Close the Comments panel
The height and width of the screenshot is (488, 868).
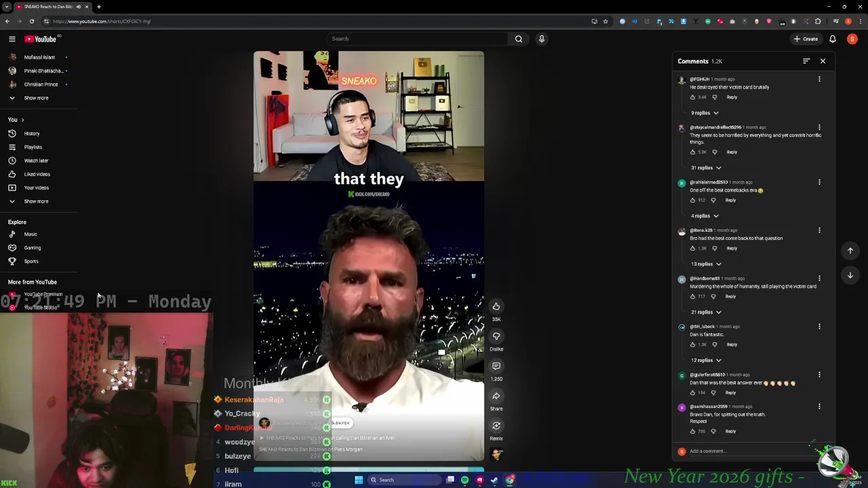(823, 61)
